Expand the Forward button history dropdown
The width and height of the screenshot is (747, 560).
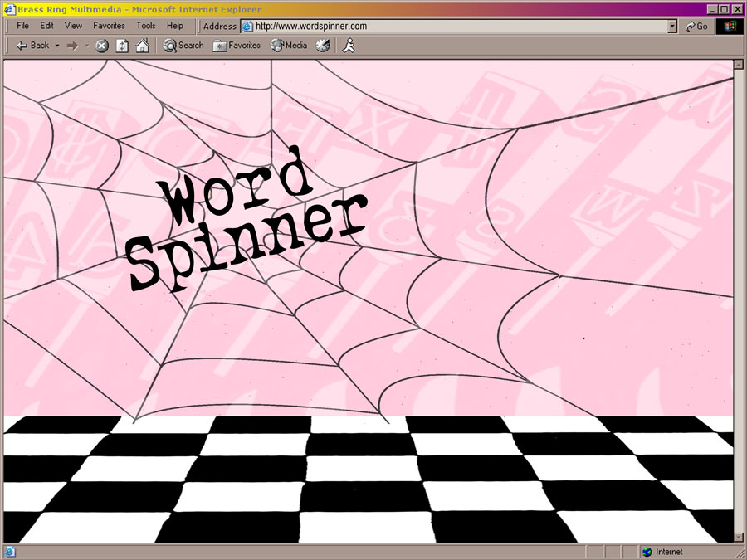[x=86, y=46]
